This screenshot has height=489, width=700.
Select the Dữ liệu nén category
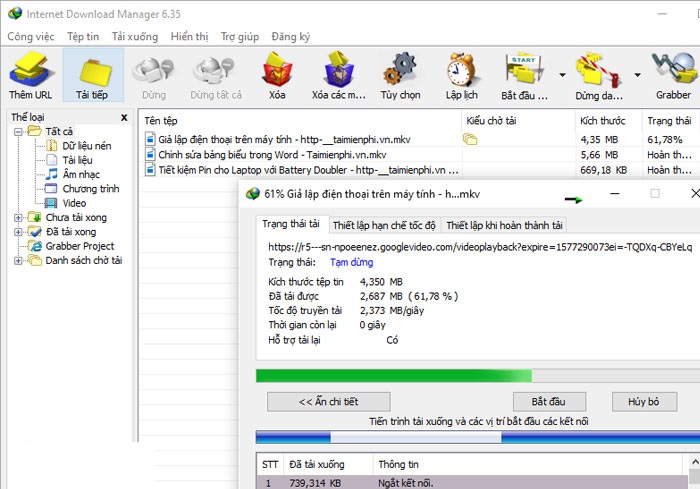[x=79, y=146]
